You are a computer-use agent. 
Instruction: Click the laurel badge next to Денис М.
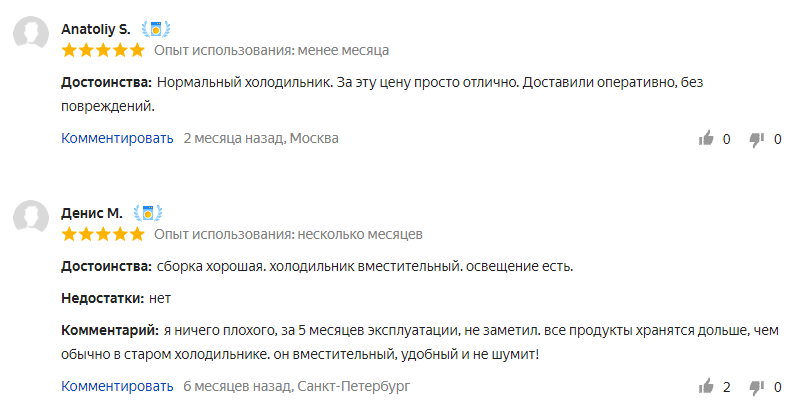(148, 213)
